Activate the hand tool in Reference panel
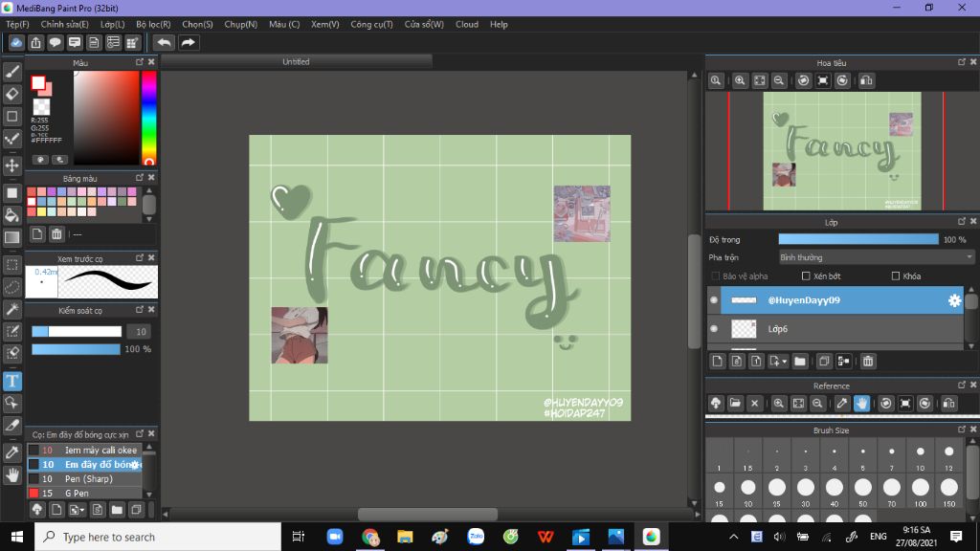980x551 pixels. pos(861,404)
